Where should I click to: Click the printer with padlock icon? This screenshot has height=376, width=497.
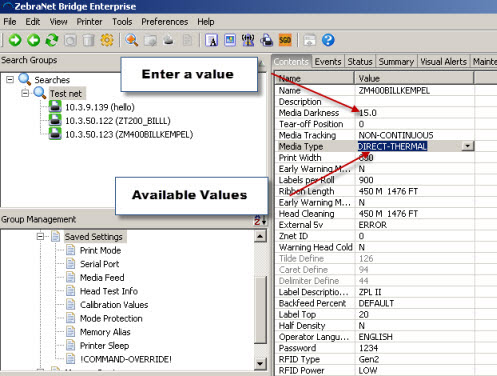point(267,40)
